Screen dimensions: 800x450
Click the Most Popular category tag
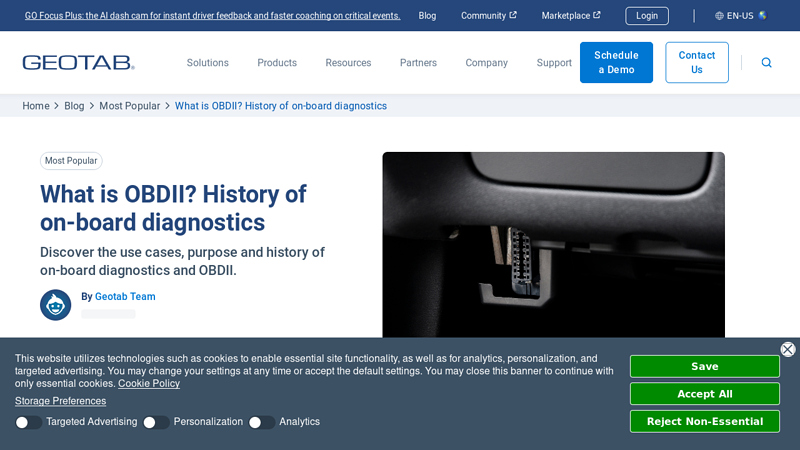pyautogui.click(x=71, y=161)
